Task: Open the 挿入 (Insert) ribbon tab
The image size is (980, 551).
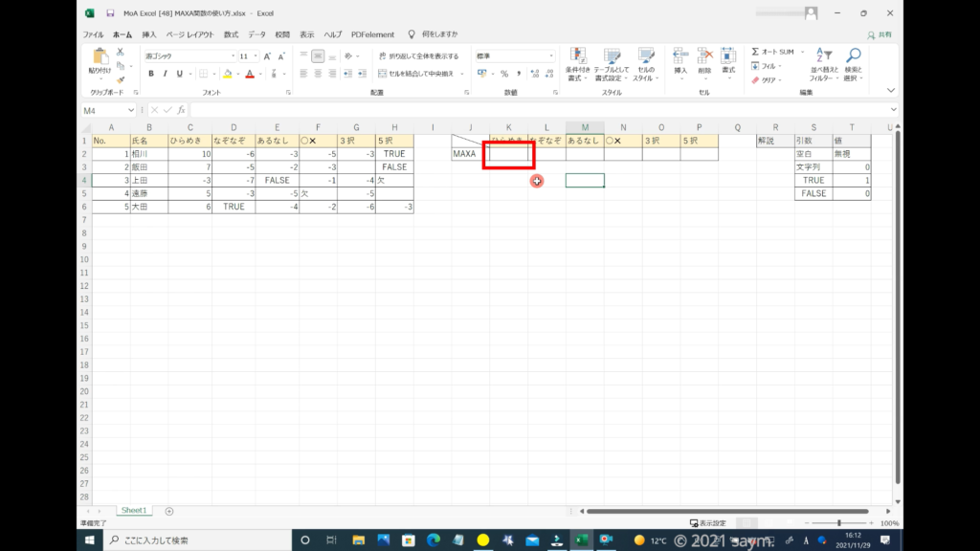Action: [x=149, y=34]
